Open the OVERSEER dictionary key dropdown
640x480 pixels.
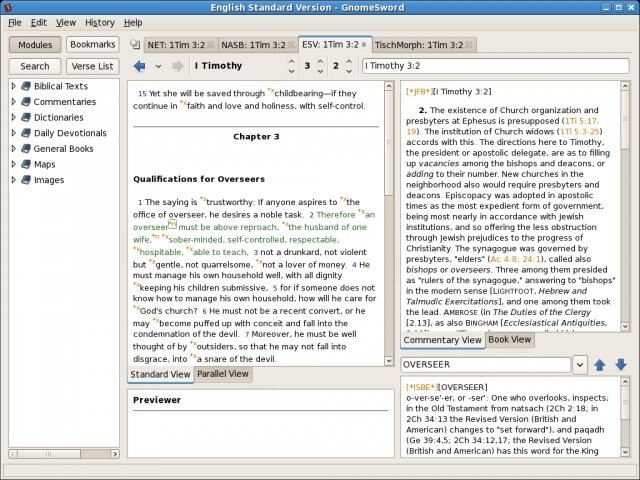tap(580, 365)
